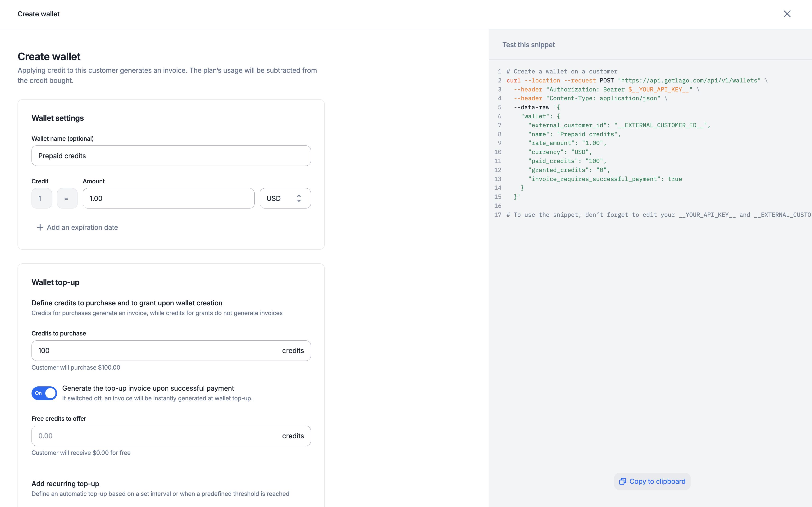Click the plus icon to add an expiration date

click(x=40, y=227)
